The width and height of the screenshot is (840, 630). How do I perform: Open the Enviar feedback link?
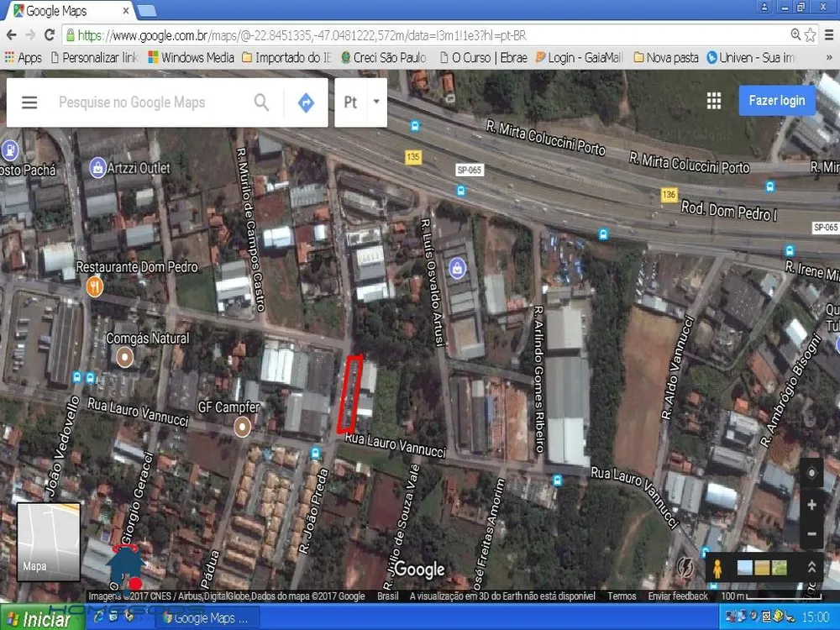678,596
